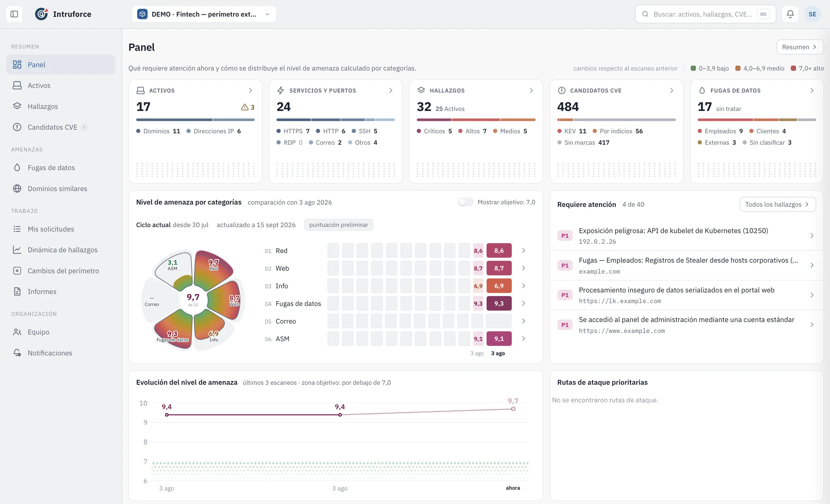Open Panel in sidebar
This screenshot has width=830, height=504.
(61, 65)
